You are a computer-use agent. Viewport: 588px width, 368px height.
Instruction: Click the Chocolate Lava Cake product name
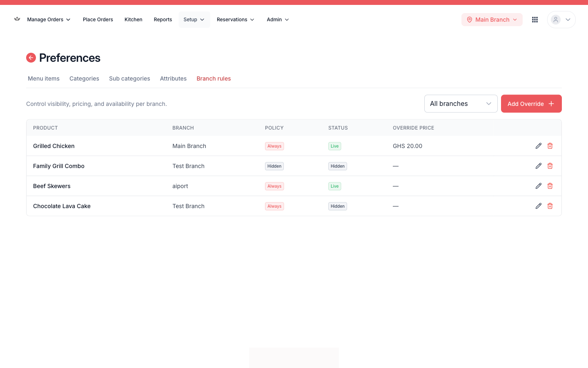coord(62,206)
